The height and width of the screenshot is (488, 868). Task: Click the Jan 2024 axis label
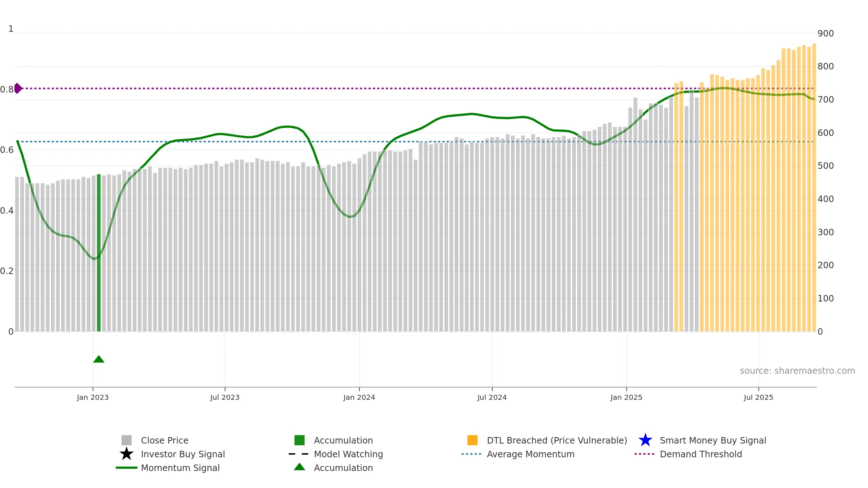pos(359,397)
